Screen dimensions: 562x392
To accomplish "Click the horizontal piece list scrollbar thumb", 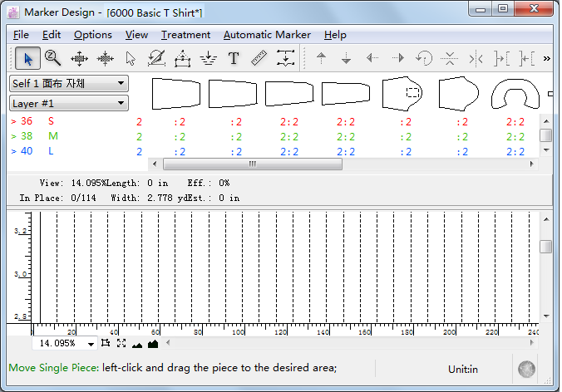I will tap(253, 164).
